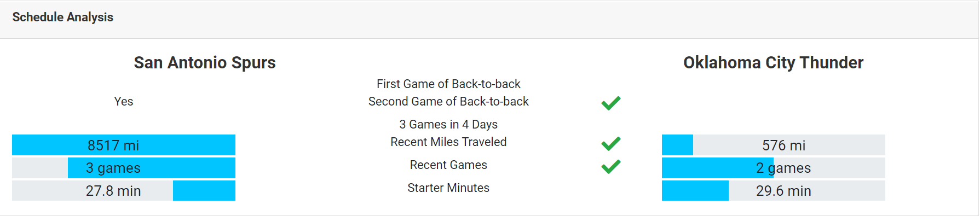Click the green checkmark beside Recent Games
The image size is (980, 216).
point(610,166)
